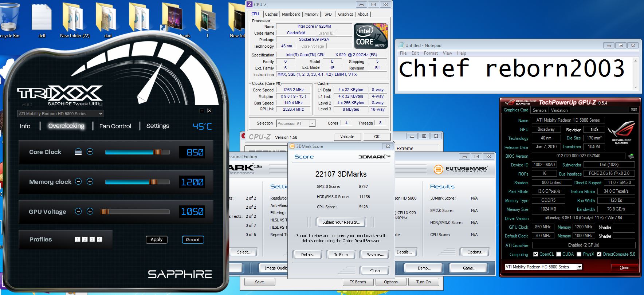Increase Core Clock with plus icon
644x295 pixels.
90,152
